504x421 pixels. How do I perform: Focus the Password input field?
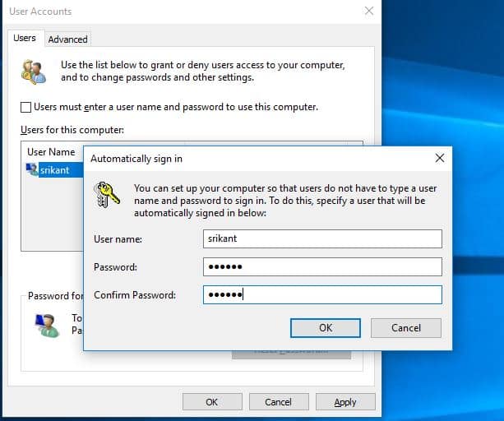322,266
